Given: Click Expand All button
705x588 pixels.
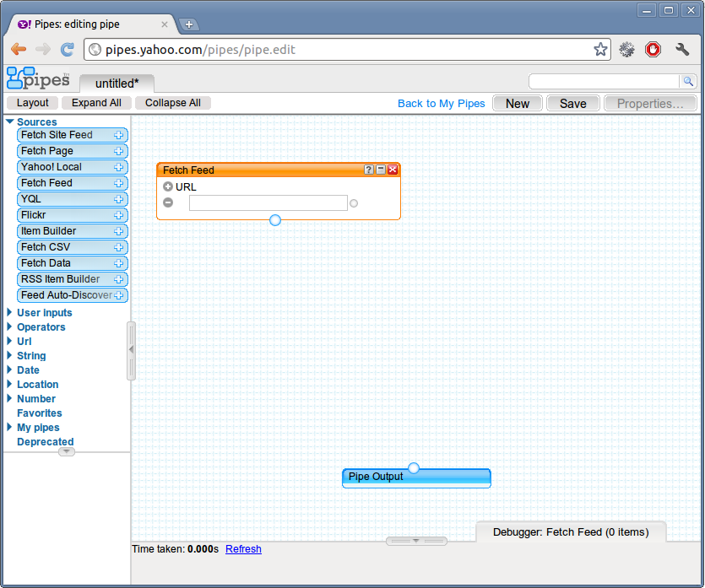Looking at the screenshot, I should tap(96, 103).
